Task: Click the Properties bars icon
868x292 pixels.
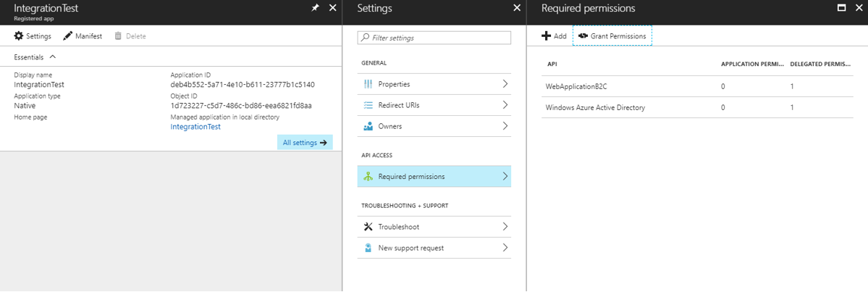Action: click(x=368, y=84)
